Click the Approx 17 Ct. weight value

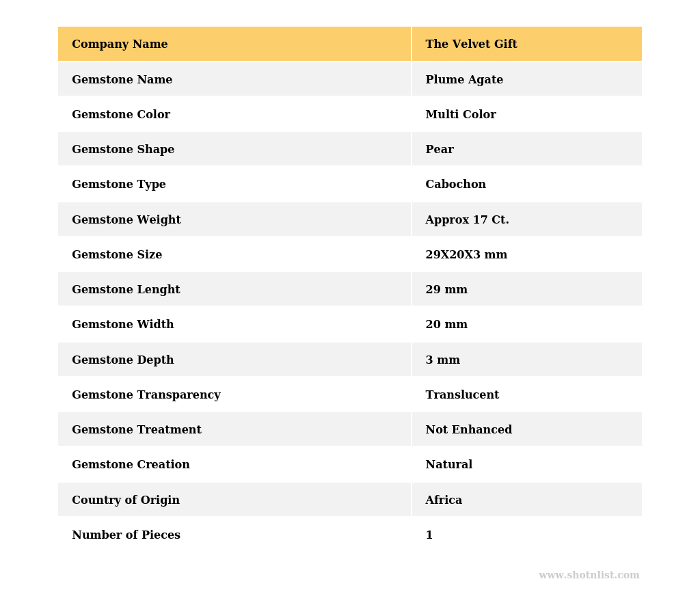(467, 220)
